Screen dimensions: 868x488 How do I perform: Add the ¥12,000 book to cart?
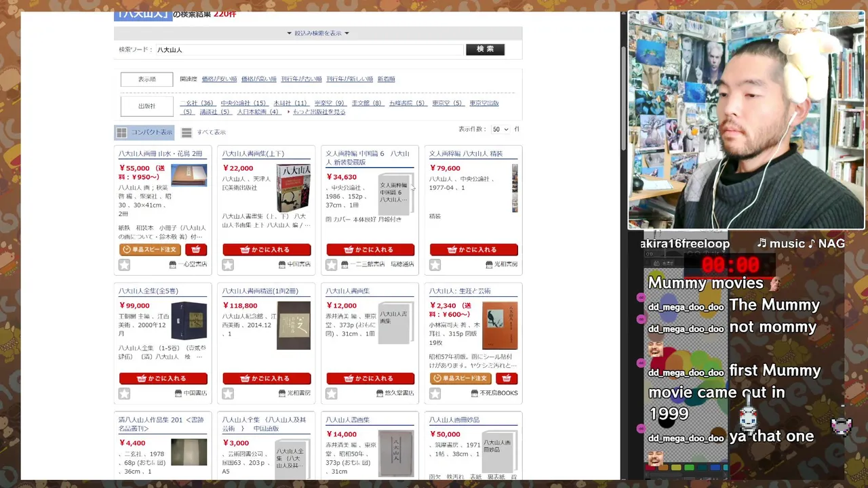tap(370, 378)
